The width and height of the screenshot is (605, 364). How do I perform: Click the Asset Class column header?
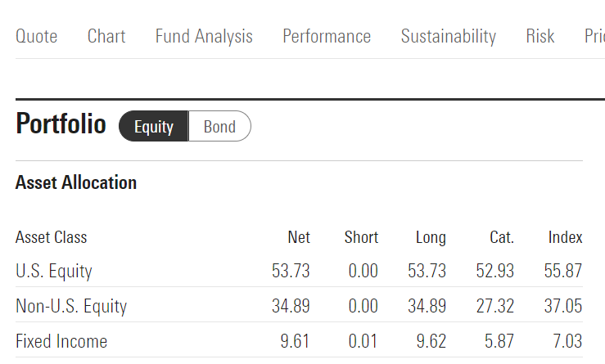click(51, 237)
